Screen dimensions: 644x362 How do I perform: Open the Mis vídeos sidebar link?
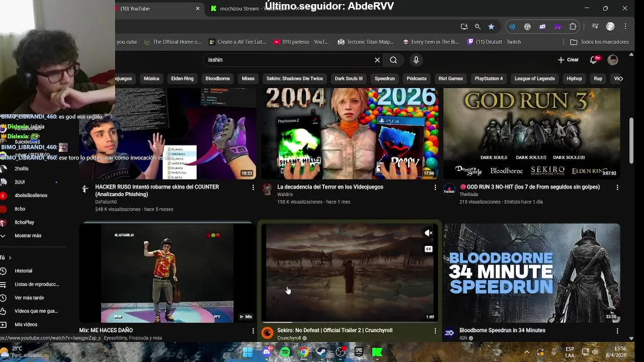26,325
